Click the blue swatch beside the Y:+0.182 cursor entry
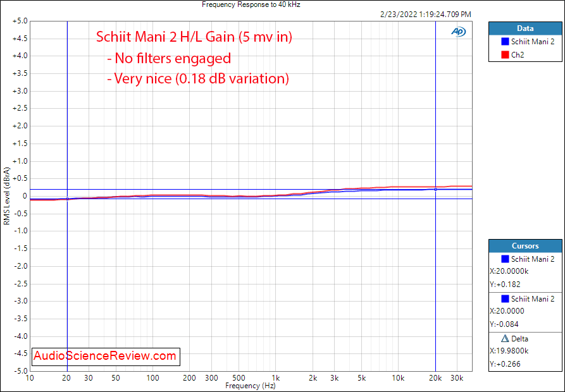 point(505,259)
